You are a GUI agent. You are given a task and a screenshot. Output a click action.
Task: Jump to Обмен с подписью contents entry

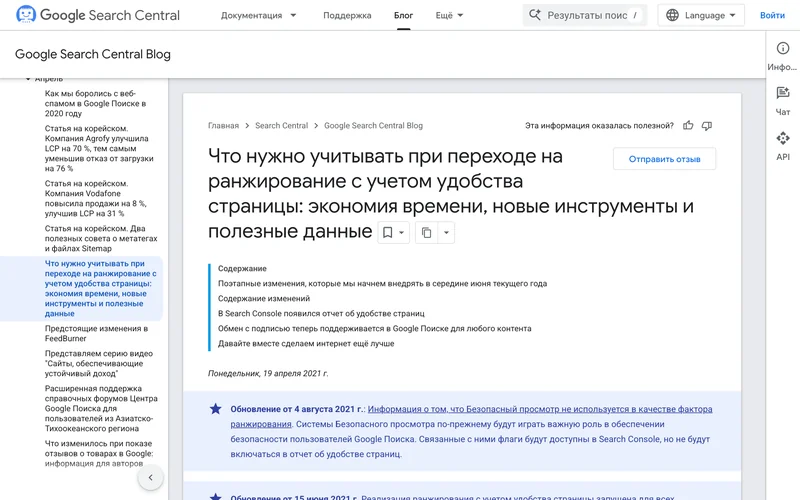pyautogui.click(x=374, y=329)
